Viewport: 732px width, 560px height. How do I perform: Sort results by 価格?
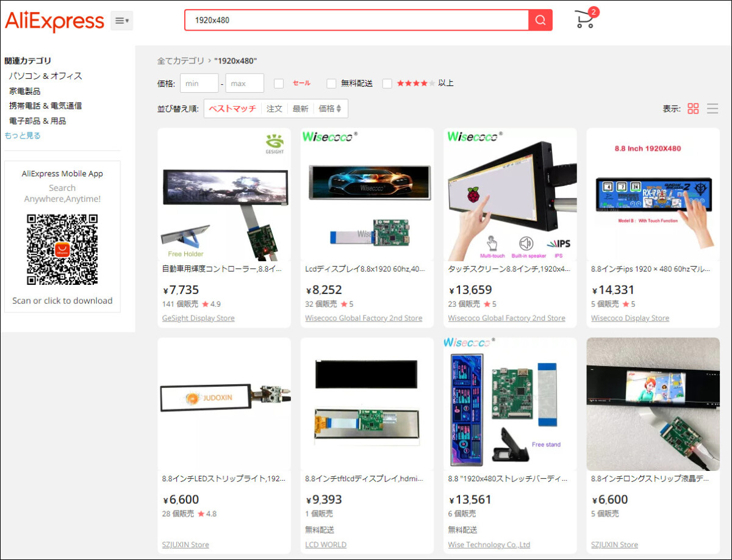point(327,109)
